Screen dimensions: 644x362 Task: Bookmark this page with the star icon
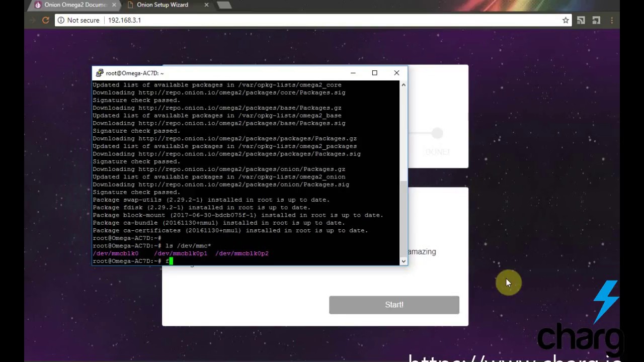click(x=566, y=20)
